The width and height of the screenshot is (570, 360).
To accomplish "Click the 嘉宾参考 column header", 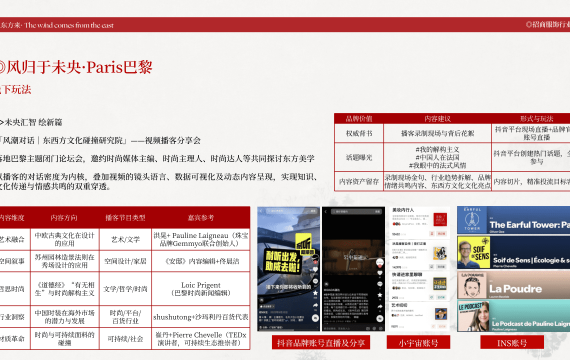I will pos(201,218).
